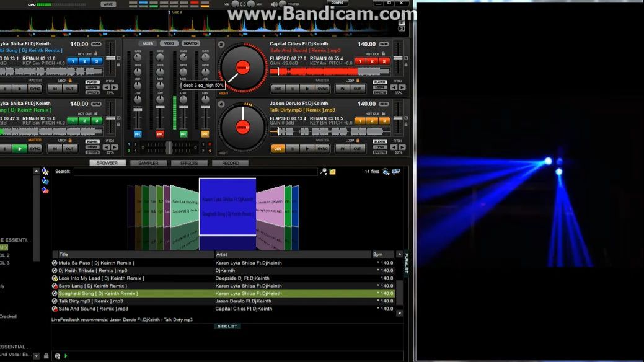Image resolution: width=644 pixels, height=362 pixels.
Task: Click the search options magnifier icon
Action: (324, 171)
